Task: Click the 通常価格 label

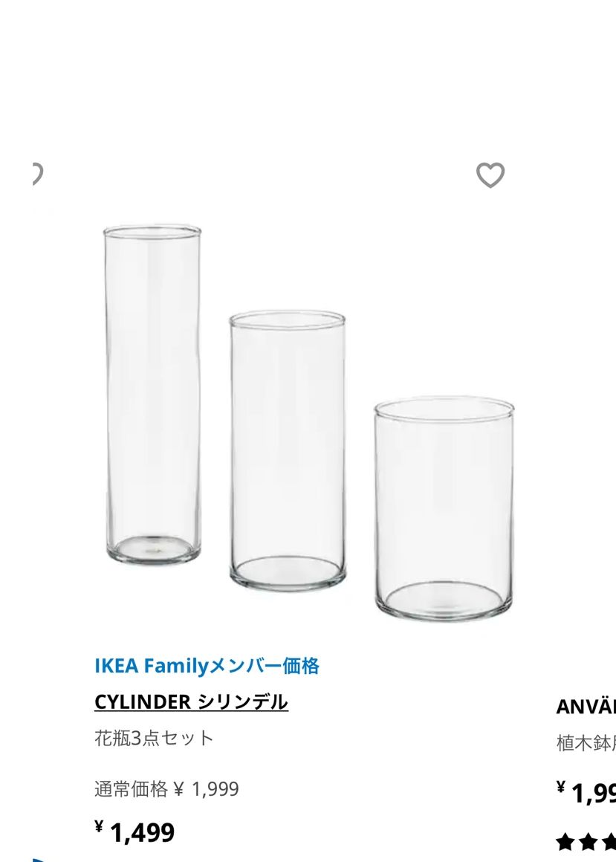Action: click(x=131, y=789)
